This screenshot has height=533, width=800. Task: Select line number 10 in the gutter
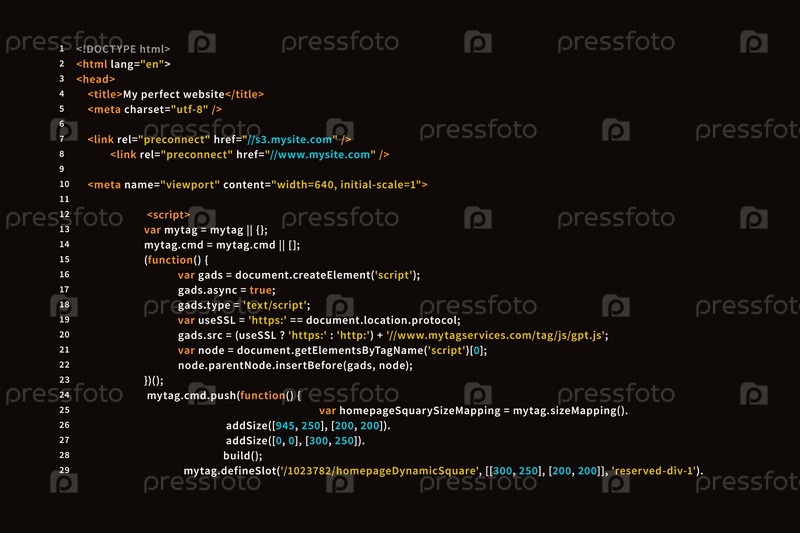tap(64, 184)
